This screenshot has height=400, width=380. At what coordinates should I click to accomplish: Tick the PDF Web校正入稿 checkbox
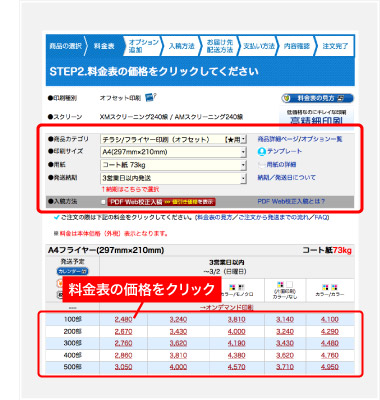coord(103,202)
